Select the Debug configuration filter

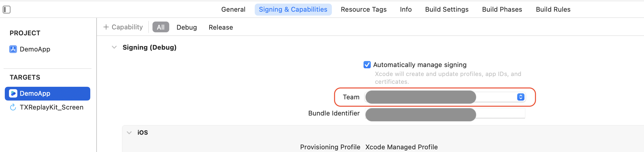point(187,27)
